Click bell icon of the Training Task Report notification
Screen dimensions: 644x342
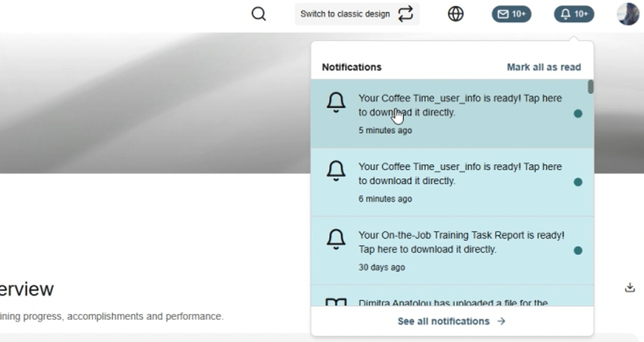[x=336, y=239]
